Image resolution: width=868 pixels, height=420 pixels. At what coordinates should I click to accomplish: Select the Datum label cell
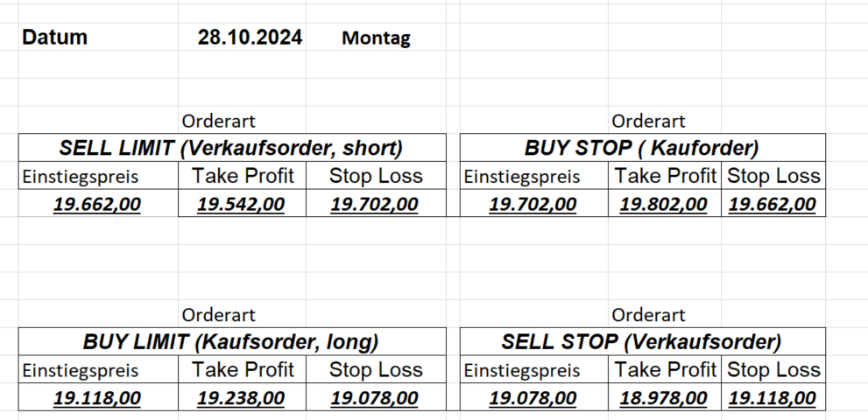54,38
